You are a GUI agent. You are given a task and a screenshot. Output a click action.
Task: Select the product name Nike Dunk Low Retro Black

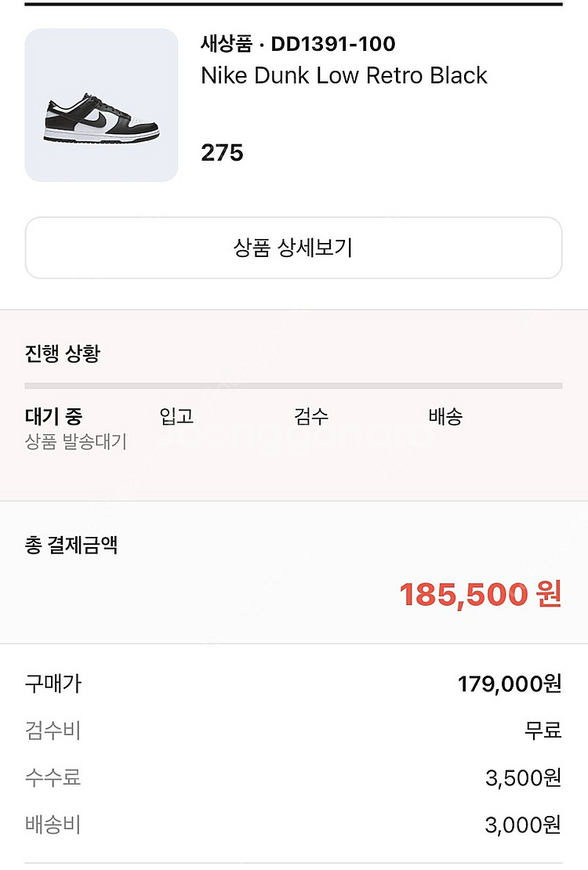tap(343, 75)
